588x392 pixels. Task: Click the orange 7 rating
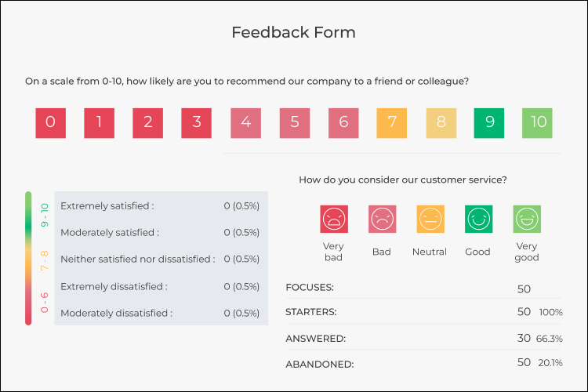coord(391,123)
